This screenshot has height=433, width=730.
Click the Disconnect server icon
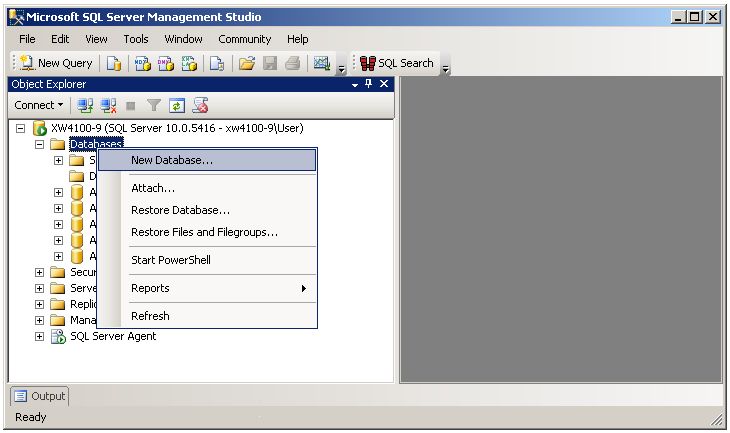(108, 106)
